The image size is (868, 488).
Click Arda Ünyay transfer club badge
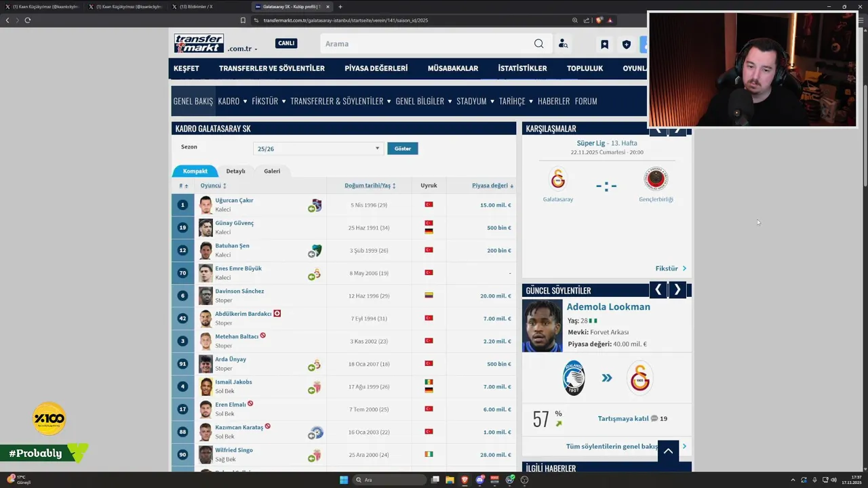click(317, 364)
